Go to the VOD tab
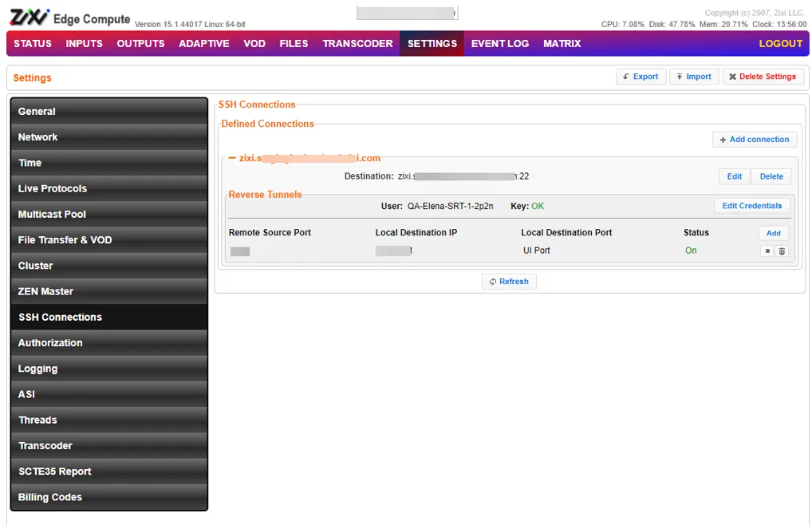Viewport: 812px width, 525px height. [x=254, y=44]
